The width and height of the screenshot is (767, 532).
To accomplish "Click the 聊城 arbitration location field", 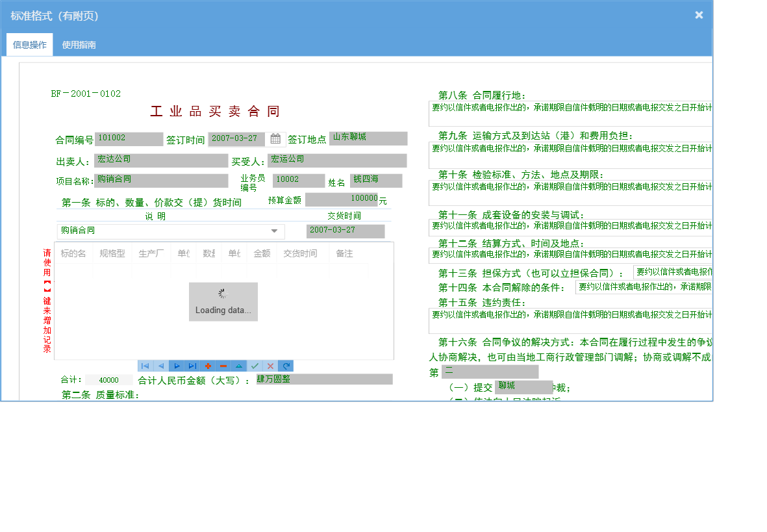I will (x=523, y=386).
